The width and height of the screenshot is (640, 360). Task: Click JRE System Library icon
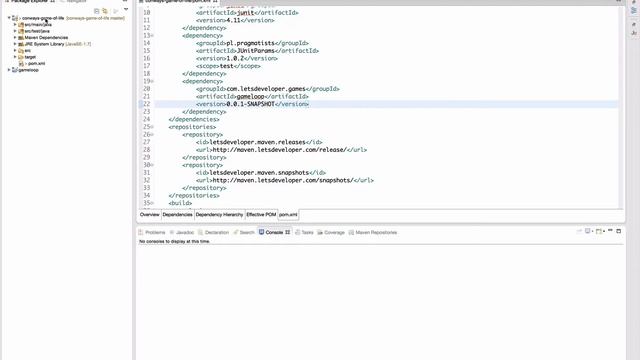(x=21, y=44)
